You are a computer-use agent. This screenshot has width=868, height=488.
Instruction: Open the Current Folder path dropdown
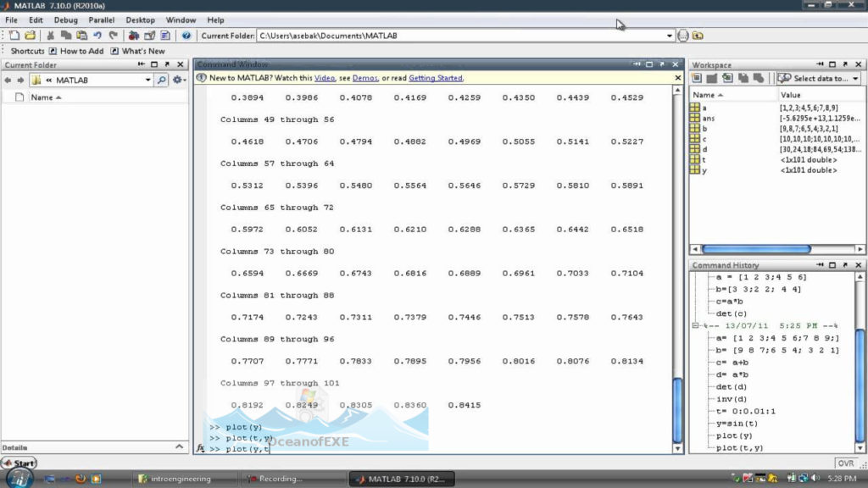[x=670, y=36]
